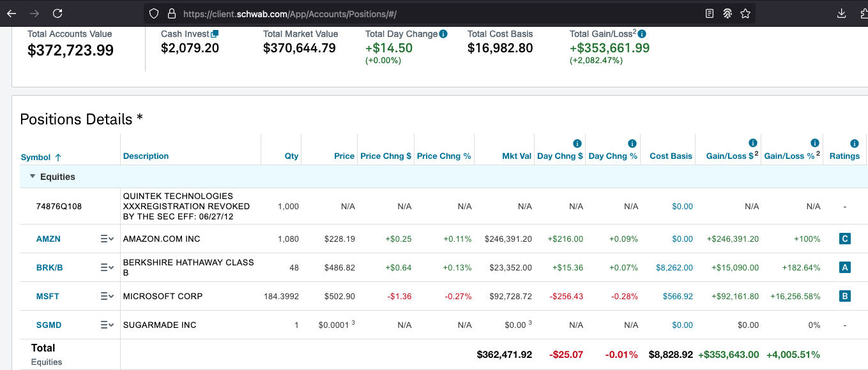Viewport: 868px width, 370px height.
Task: Click the Cash Invest popup icon
Action: click(215, 34)
